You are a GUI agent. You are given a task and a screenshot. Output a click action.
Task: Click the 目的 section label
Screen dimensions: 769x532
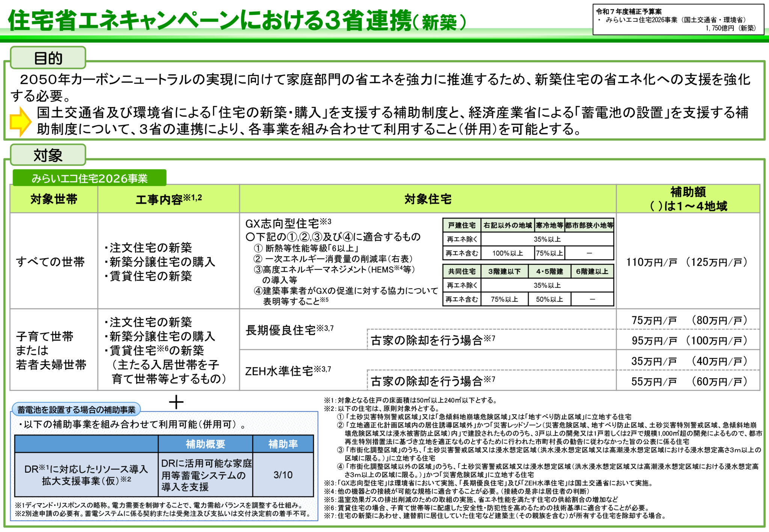[x=48, y=58]
